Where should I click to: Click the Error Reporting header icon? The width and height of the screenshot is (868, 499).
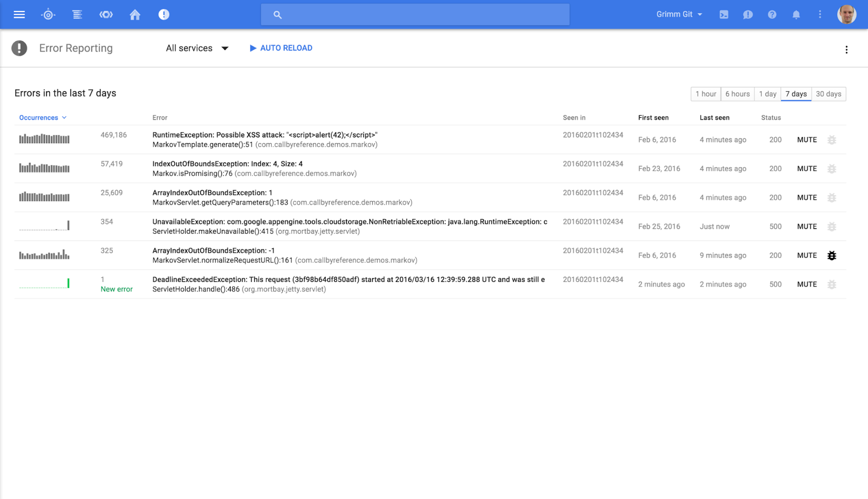[19, 48]
